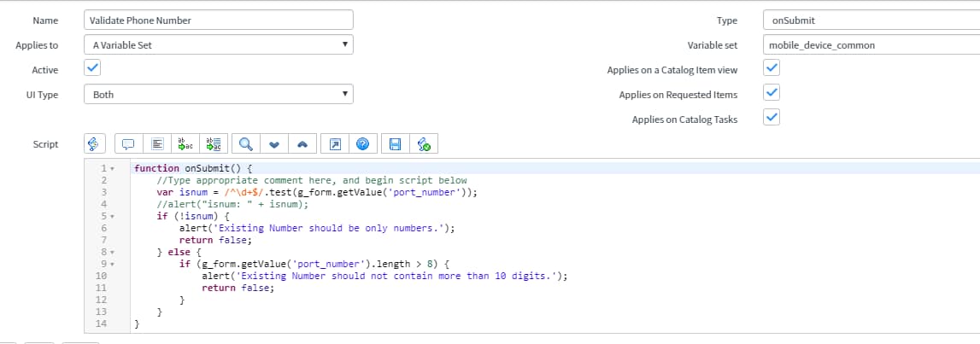Collapse the onSubmit function fold arrow
Screen dimensions: 980x344
(113, 169)
